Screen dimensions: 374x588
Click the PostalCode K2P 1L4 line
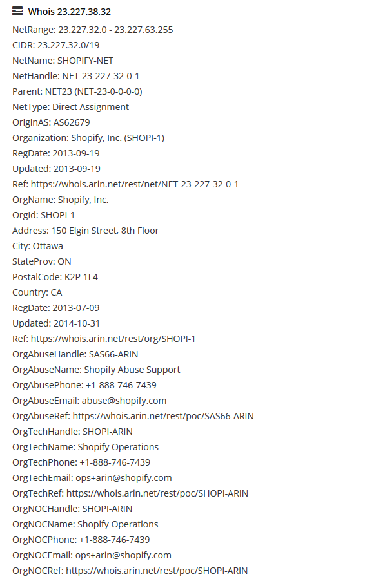coord(55,277)
